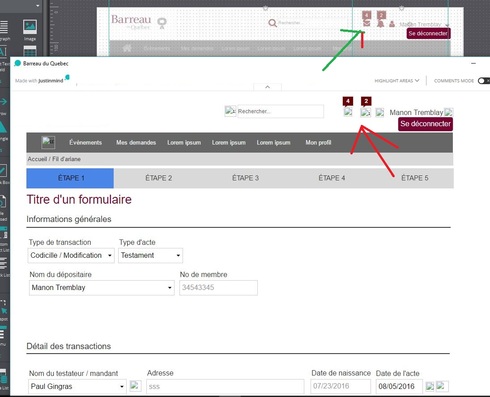The height and width of the screenshot is (397, 490).
Task: Click the home icon in navigation bar
Action: [x=48, y=142]
